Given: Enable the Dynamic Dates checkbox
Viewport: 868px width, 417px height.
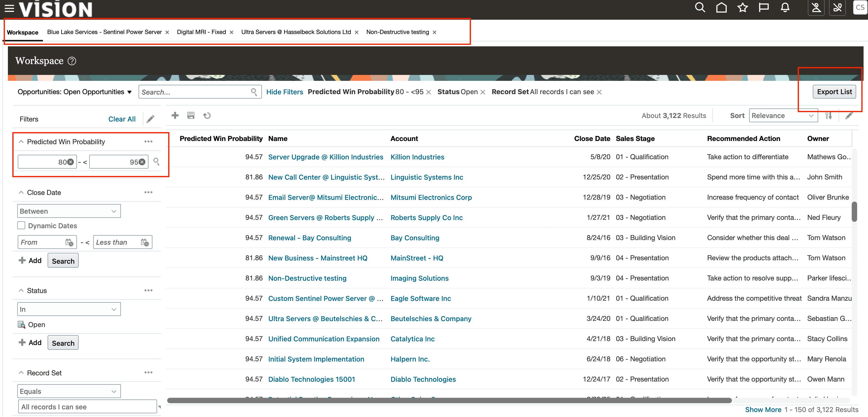Looking at the screenshot, I should tap(21, 225).
